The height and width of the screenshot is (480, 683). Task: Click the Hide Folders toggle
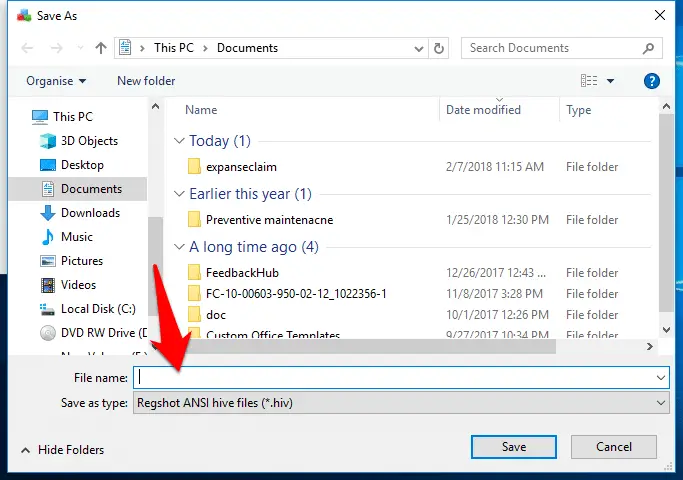click(x=63, y=450)
